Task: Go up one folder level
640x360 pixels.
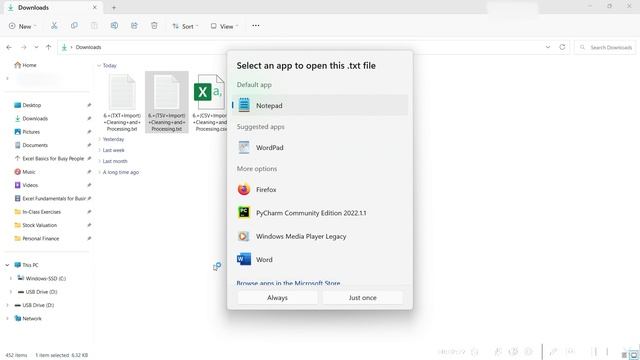Action: 49,47
